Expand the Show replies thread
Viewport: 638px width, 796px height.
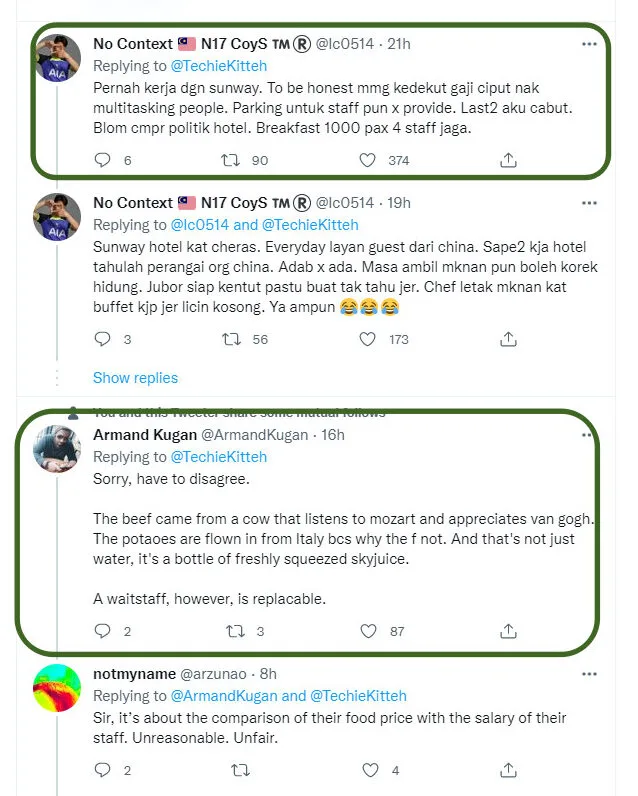tap(135, 378)
